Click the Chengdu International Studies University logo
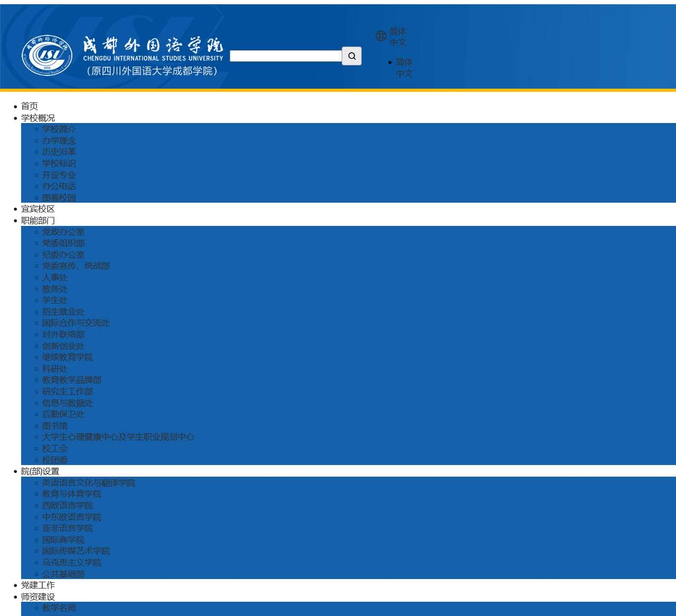 coord(123,55)
